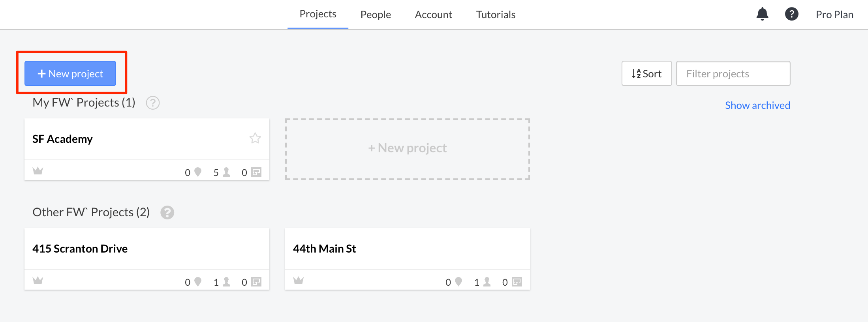868x322 pixels.
Task: Open the Tutorials tab
Action: [x=496, y=15]
